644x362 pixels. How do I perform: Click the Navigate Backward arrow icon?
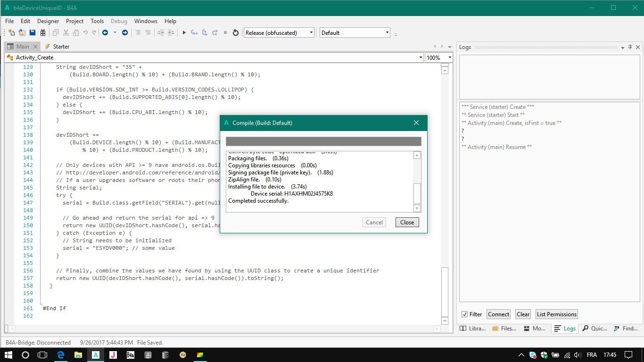coord(105,33)
